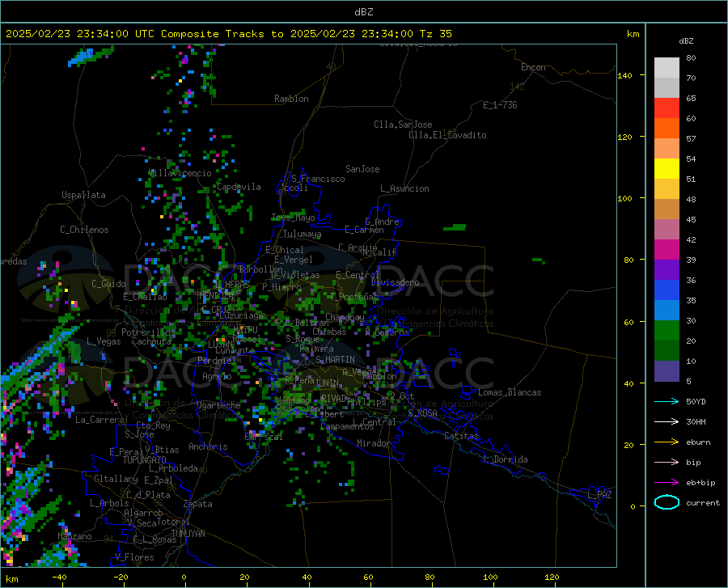The image size is (728, 588).
Task: Click the Potrerillos label
Action: [x=148, y=332]
